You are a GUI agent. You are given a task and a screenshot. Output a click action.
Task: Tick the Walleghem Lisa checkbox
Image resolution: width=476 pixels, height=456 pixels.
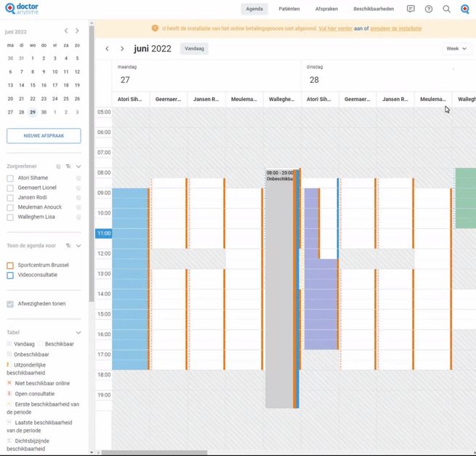[x=10, y=217]
